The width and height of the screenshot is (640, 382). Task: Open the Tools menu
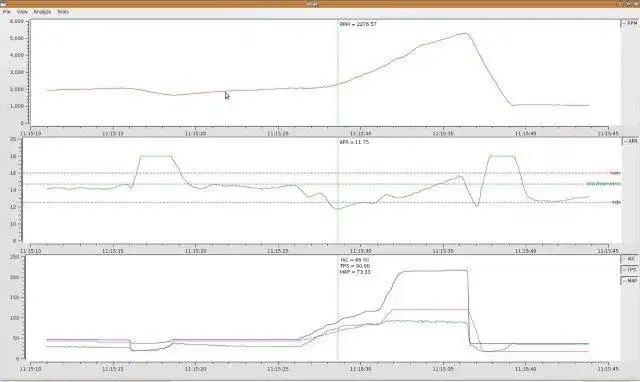(x=63, y=12)
